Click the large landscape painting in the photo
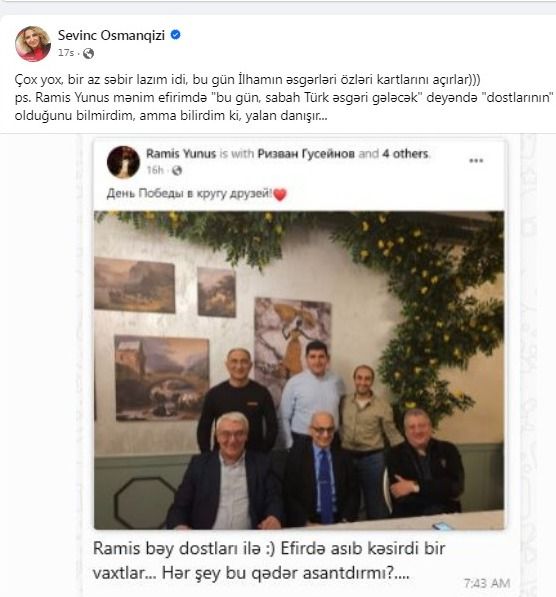The width and height of the screenshot is (556, 597). (162, 378)
